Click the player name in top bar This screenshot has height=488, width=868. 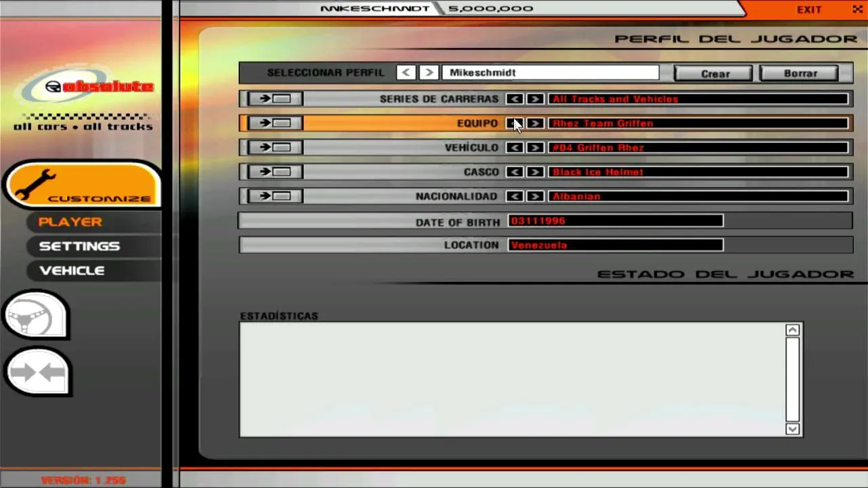[374, 9]
